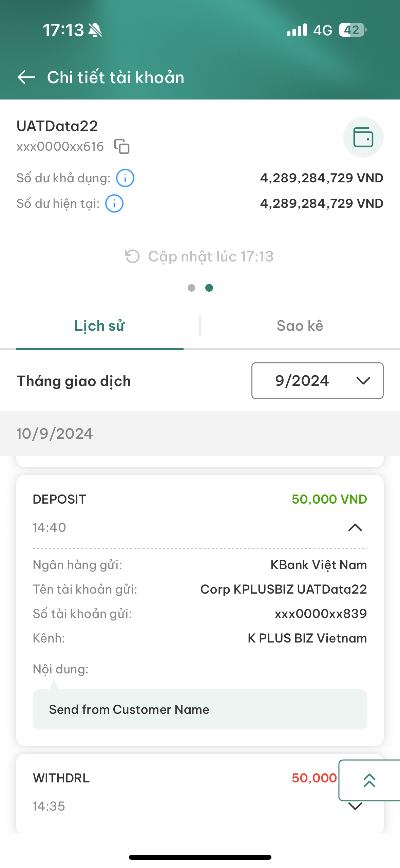Show info for Số dư khả dụng
This screenshot has width=400, height=868.
[x=125, y=178]
